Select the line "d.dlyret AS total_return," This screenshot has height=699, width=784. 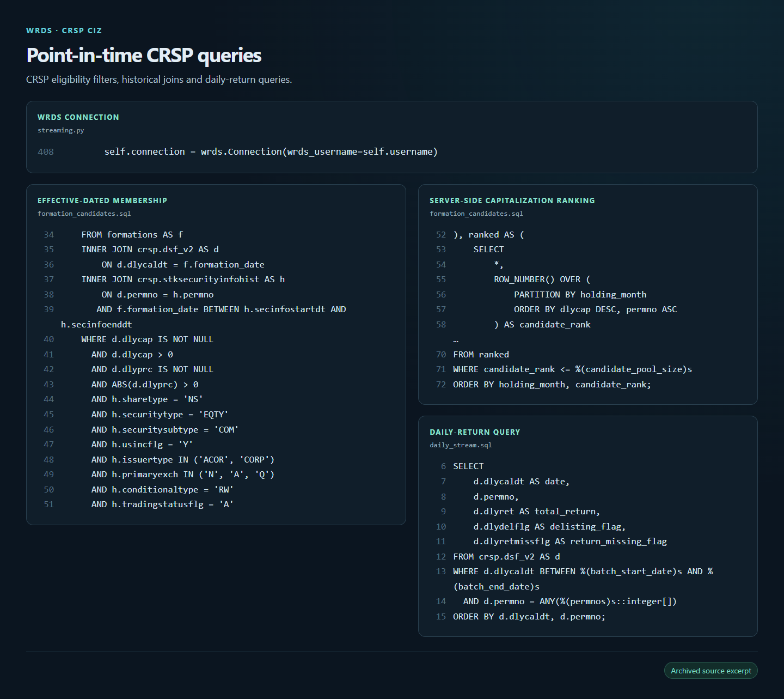click(x=537, y=511)
